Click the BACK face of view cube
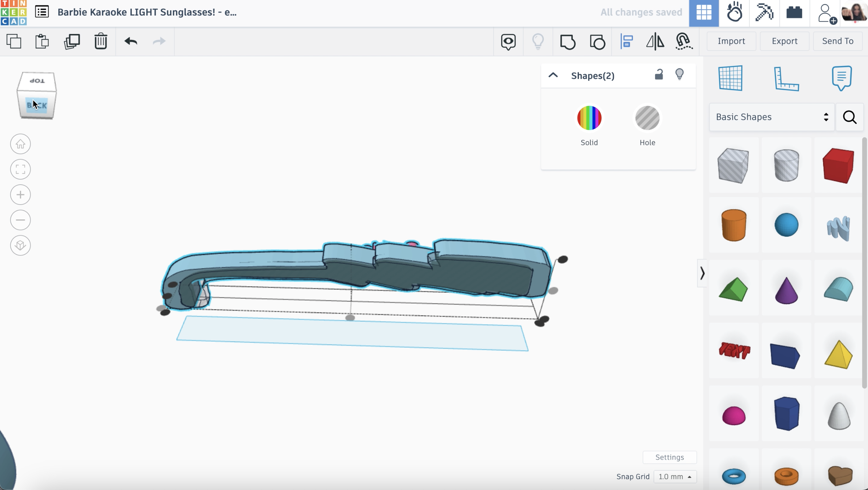This screenshot has width=868, height=490. click(x=37, y=105)
